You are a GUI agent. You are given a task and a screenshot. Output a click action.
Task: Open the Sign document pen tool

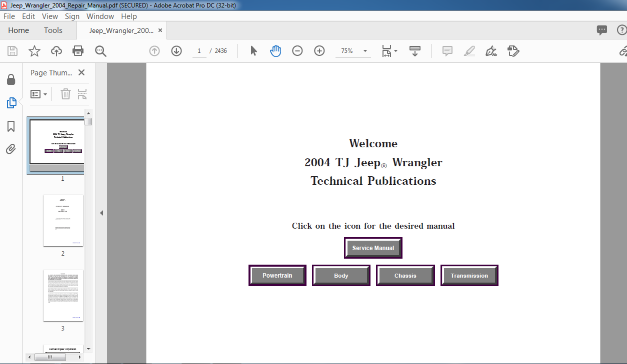(x=491, y=51)
